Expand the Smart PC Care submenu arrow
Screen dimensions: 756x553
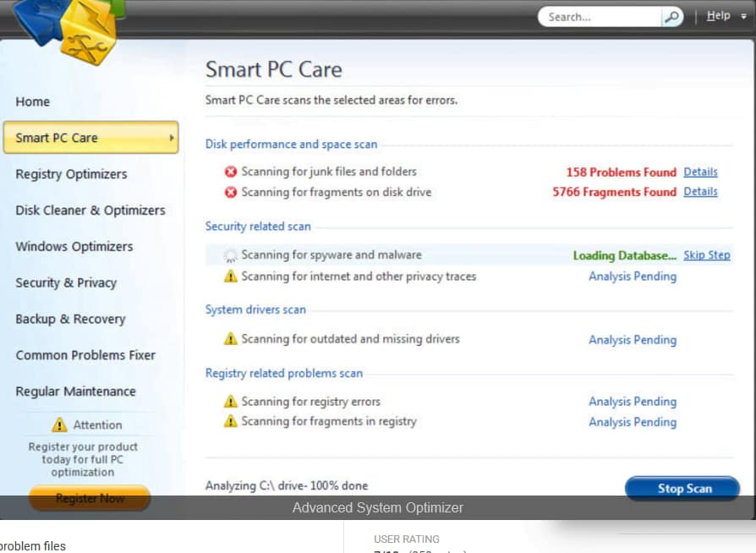(x=172, y=138)
